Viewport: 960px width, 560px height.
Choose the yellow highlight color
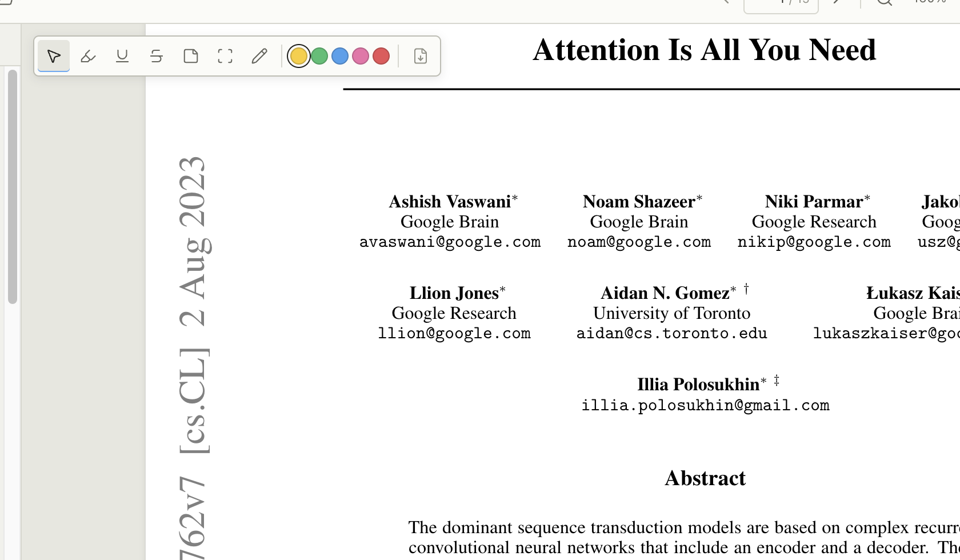[x=299, y=56]
